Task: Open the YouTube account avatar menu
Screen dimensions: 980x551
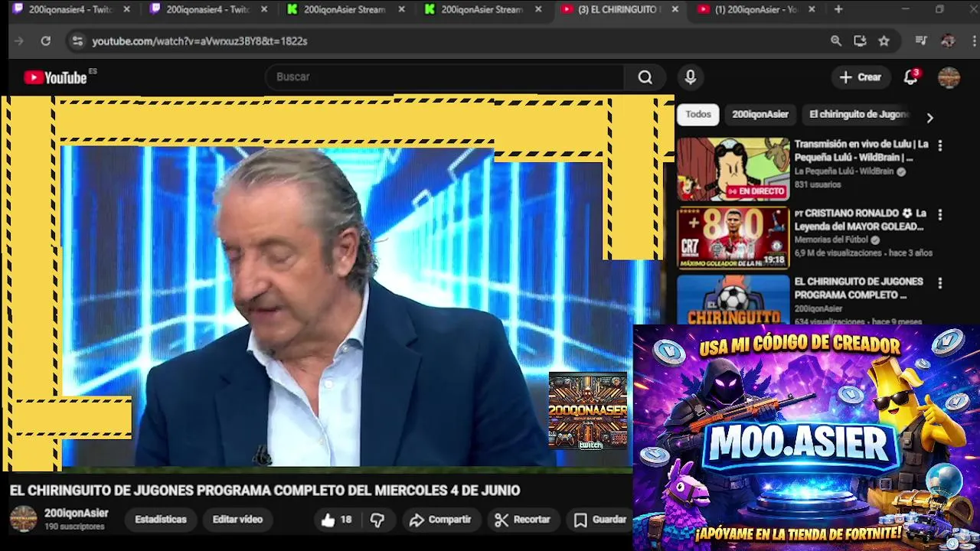Action: pyautogui.click(x=949, y=77)
